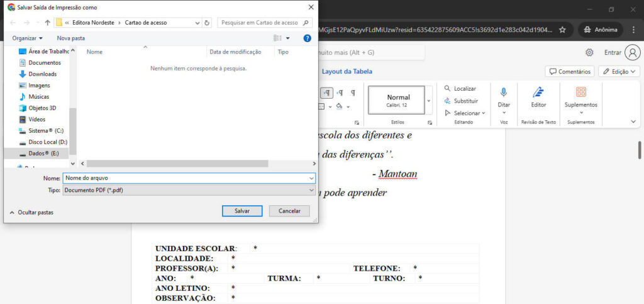Go up one folder level
The width and height of the screenshot is (644, 304).
point(47,23)
